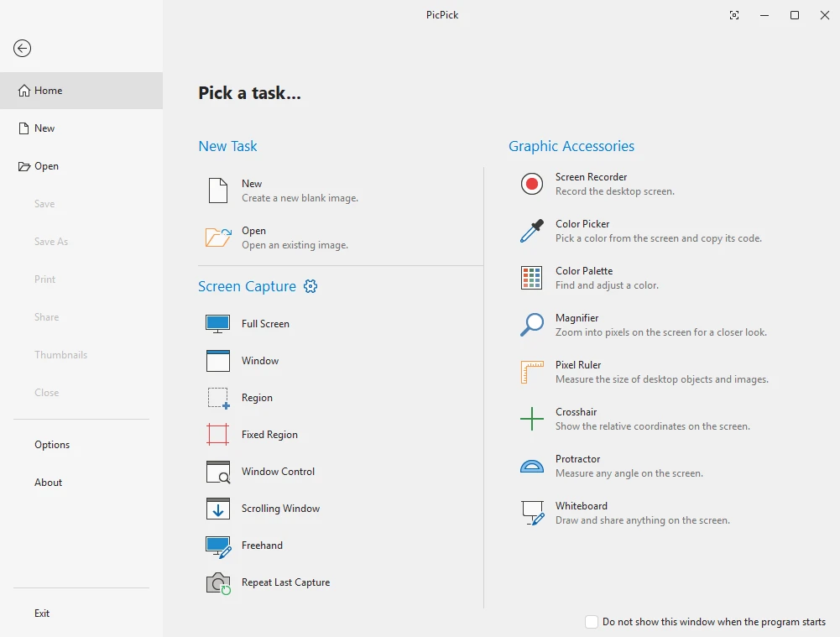The height and width of the screenshot is (637, 840).
Task: Choose Open in the left sidebar
Action: coord(81,166)
